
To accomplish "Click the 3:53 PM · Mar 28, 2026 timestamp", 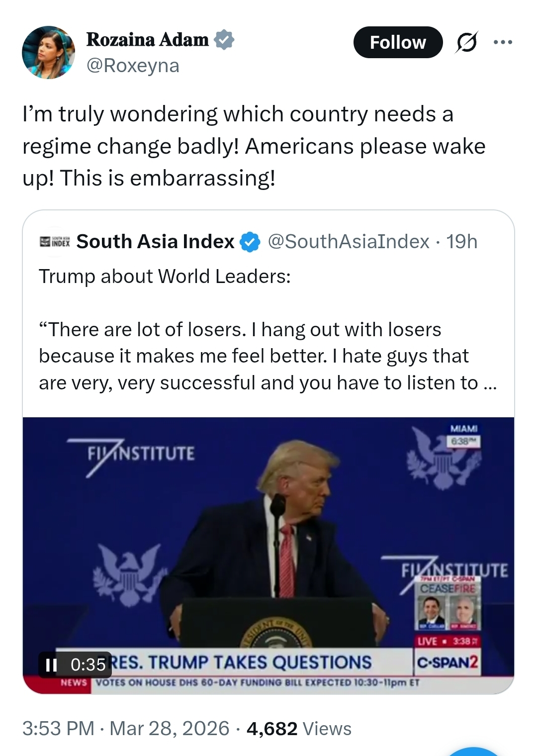I will [x=126, y=729].
